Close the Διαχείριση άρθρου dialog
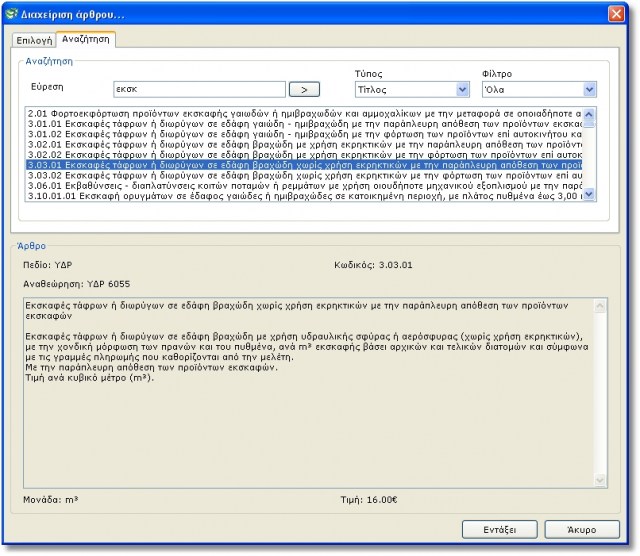Image resolution: width=640 pixels, height=556 pixels. click(620, 15)
